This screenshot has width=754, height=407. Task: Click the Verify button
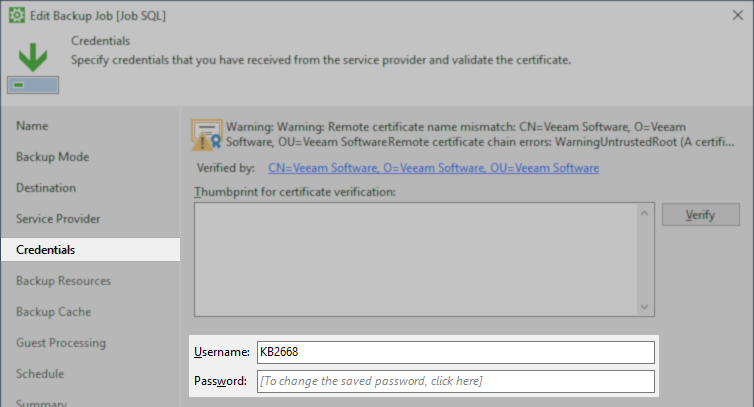[x=701, y=215]
